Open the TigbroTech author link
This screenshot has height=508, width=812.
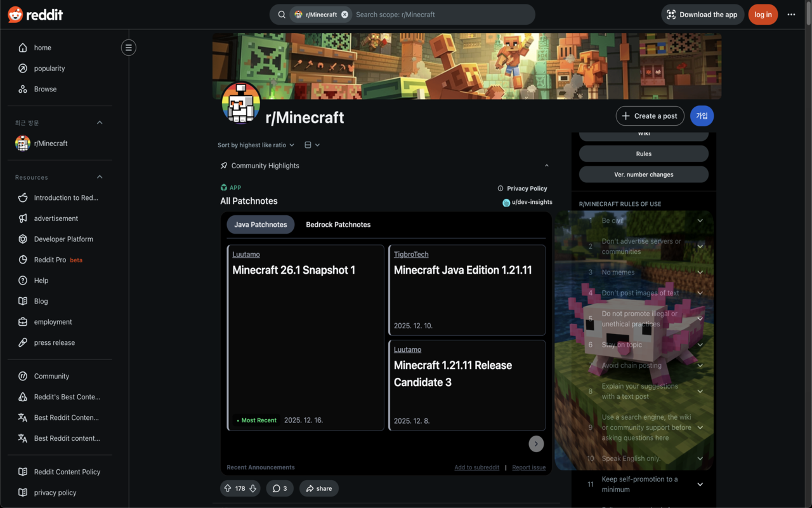411,255
